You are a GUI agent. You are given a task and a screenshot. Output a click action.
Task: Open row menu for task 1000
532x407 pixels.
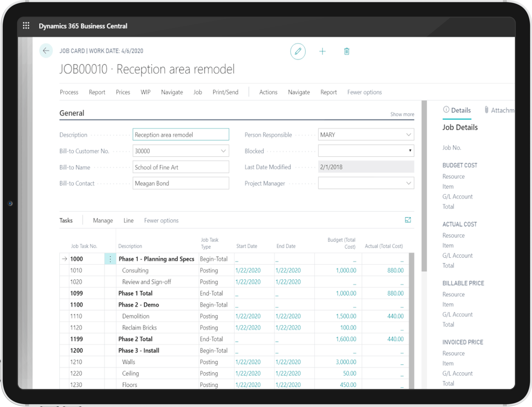[x=110, y=259]
